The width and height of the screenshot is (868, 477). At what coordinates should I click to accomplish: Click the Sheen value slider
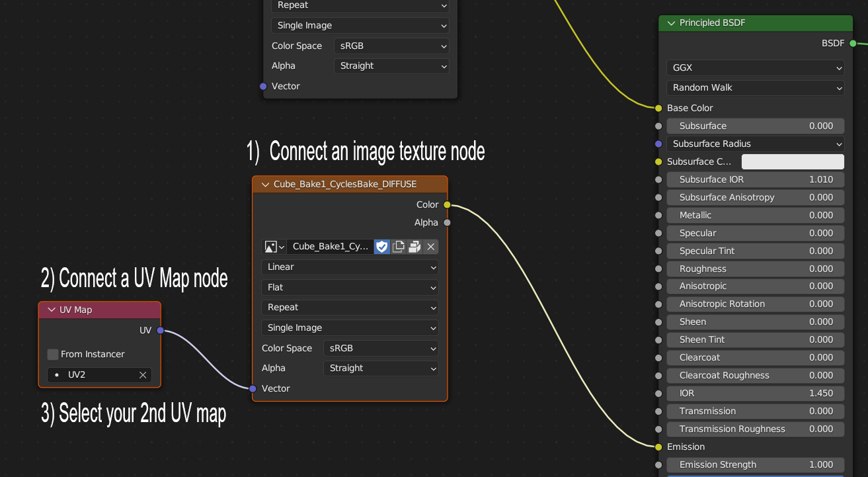756,322
